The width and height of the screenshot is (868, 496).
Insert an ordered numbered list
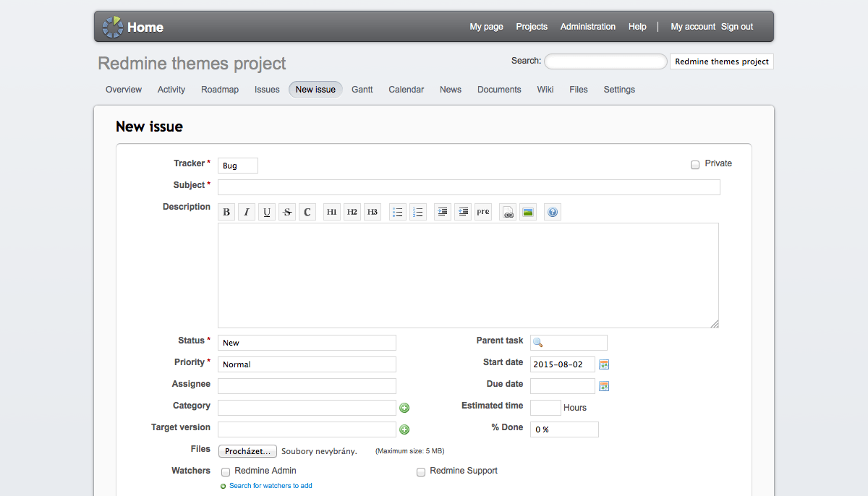click(x=418, y=212)
